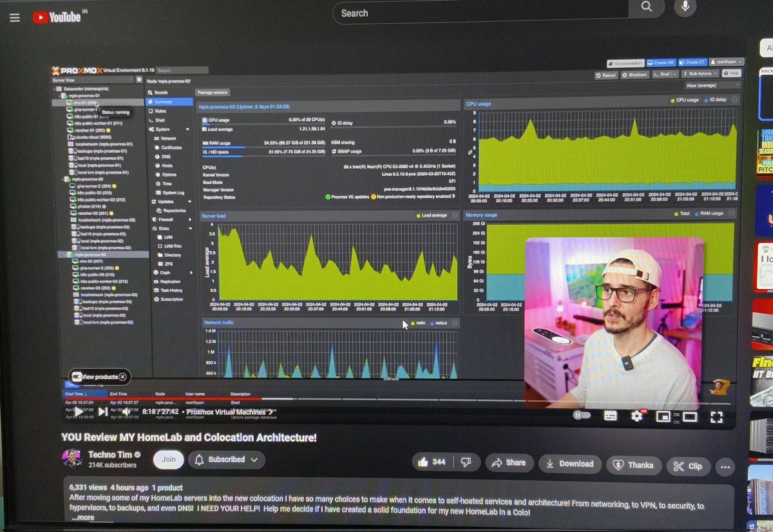Like the video with thumbs up
This screenshot has width=773, height=532.
point(432,462)
